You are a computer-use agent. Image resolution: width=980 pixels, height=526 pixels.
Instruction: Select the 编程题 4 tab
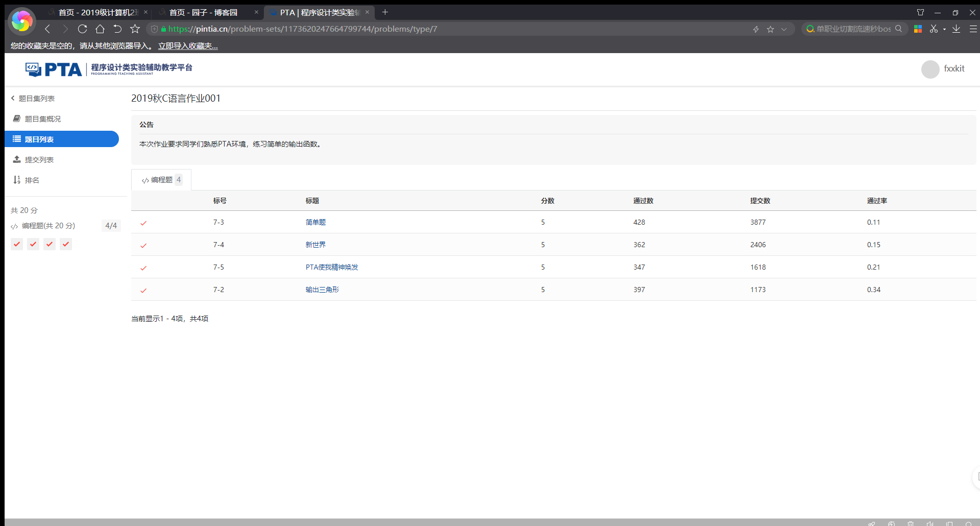tap(161, 180)
